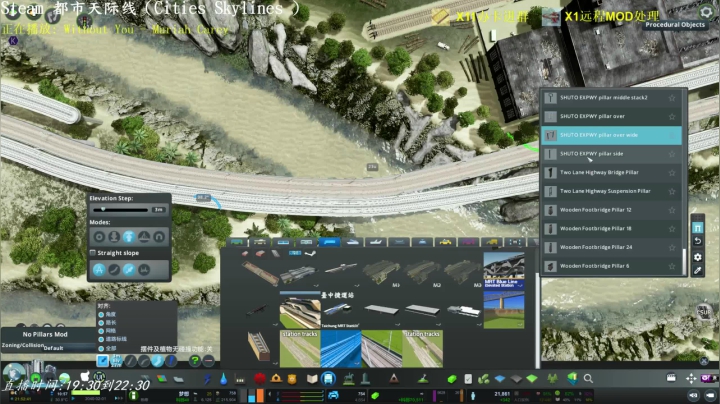The image size is (720, 404).
Task: Select the freeform blue curve road tool
Action: 158,361
